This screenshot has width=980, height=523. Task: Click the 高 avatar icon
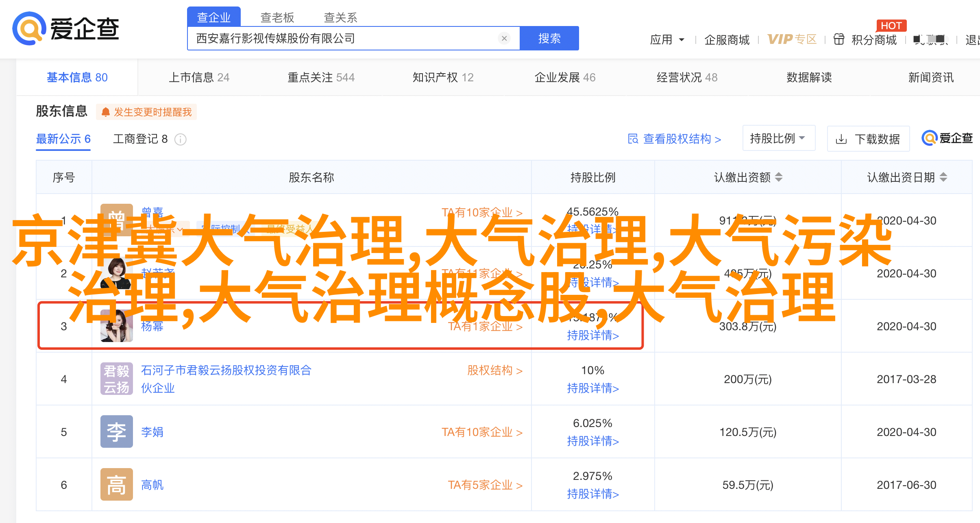tap(117, 484)
